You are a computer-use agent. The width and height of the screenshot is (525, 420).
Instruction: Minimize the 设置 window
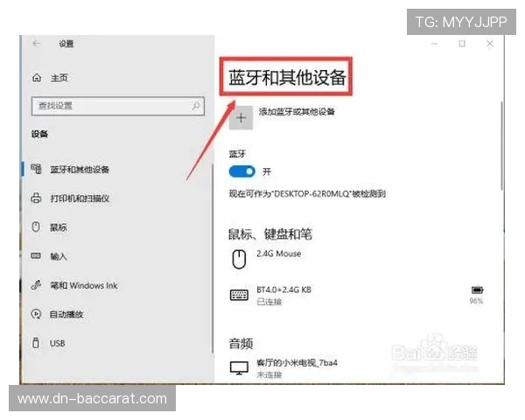(x=434, y=44)
